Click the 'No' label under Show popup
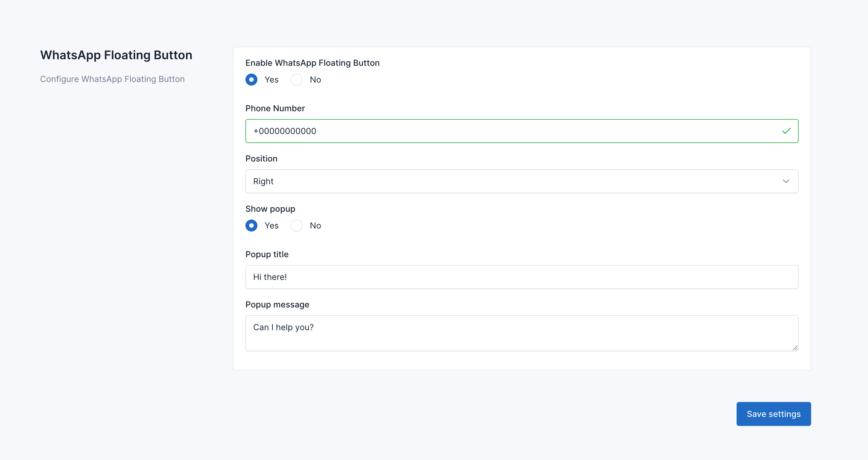The image size is (868, 460). 315,226
